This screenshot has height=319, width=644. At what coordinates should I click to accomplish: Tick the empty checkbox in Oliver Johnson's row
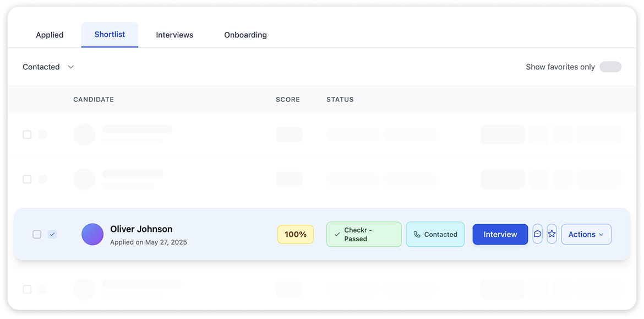click(37, 234)
